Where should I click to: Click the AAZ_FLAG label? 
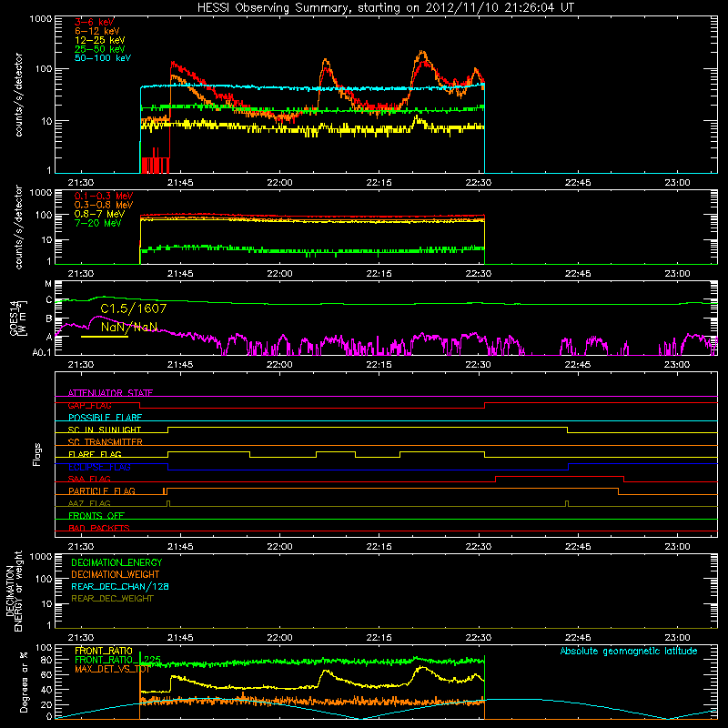click(89, 503)
